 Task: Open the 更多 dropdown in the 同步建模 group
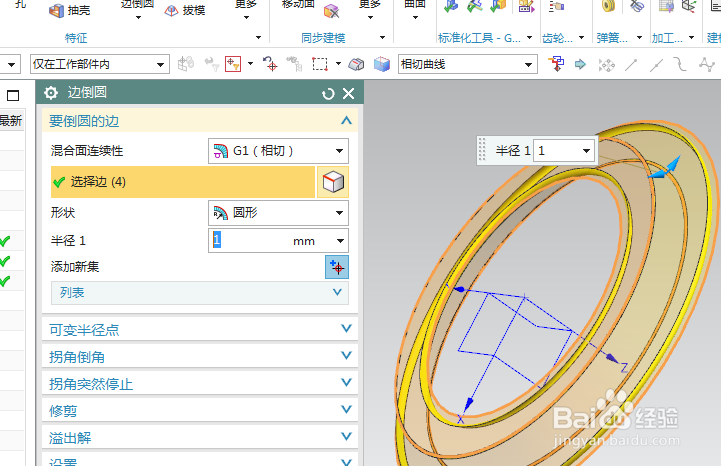(x=370, y=17)
